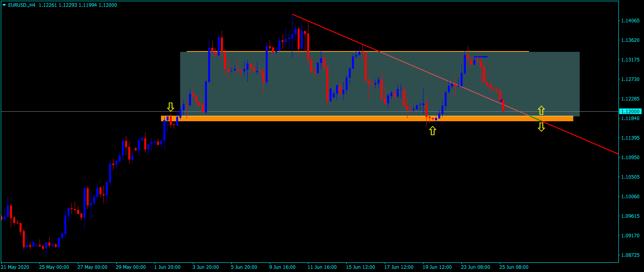Click the 1 Jun 20:00 time label
The height and width of the screenshot is (272, 644).
click(x=167, y=267)
